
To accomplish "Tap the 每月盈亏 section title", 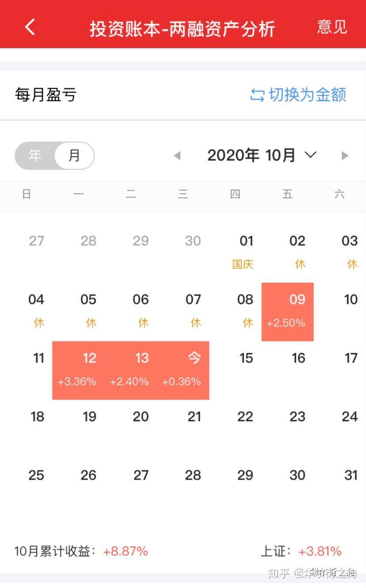I will click(46, 95).
